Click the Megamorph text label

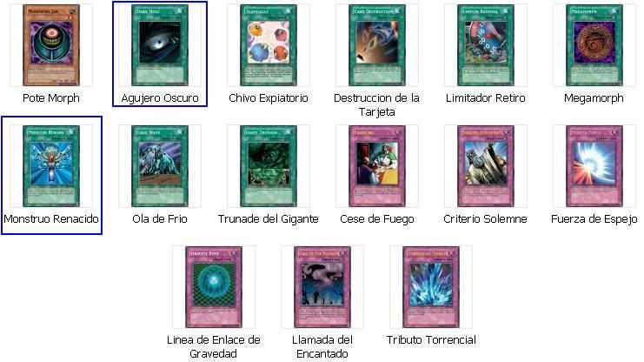tap(594, 98)
